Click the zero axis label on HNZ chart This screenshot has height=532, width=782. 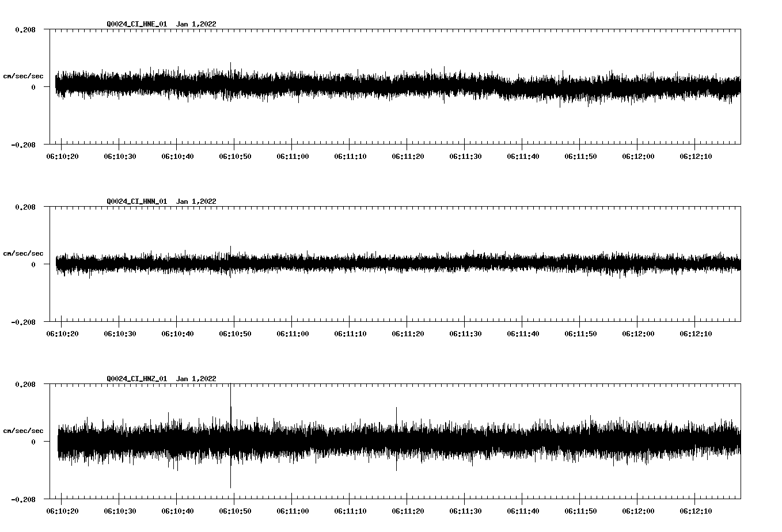(x=33, y=442)
